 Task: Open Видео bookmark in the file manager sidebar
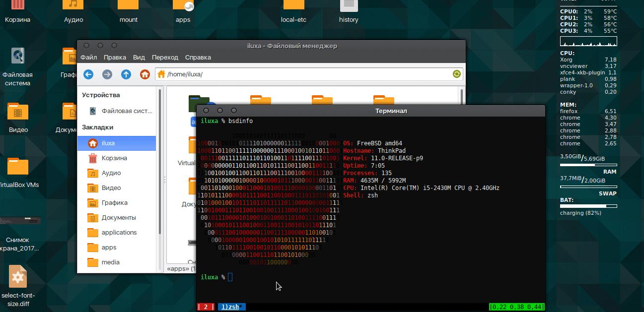point(117,187)
